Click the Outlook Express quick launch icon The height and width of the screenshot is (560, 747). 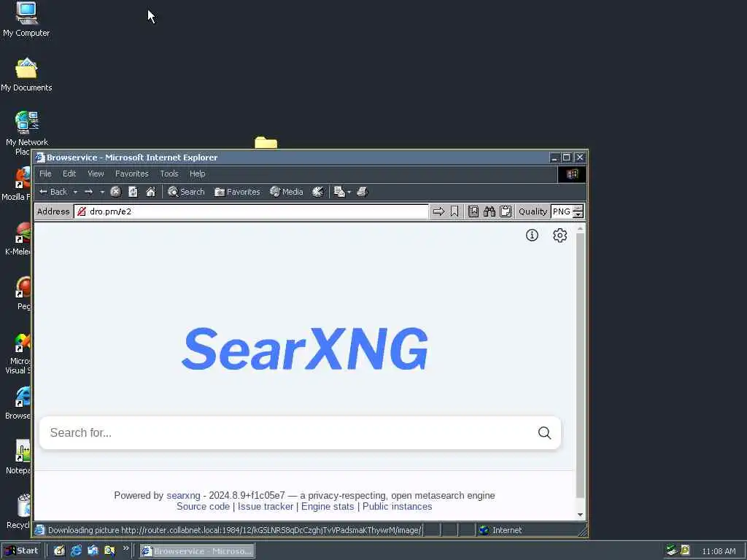pyautogui.click(x=93, y=551)
